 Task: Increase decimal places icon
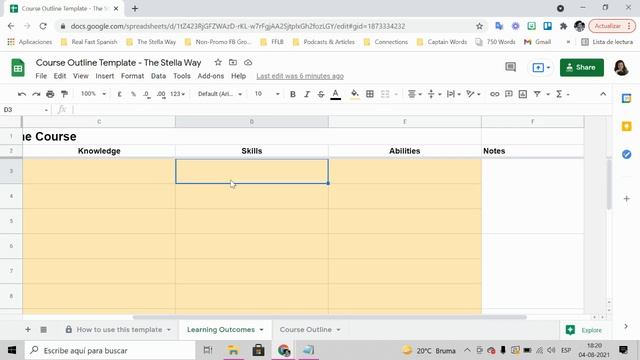[x=161, y=94]
